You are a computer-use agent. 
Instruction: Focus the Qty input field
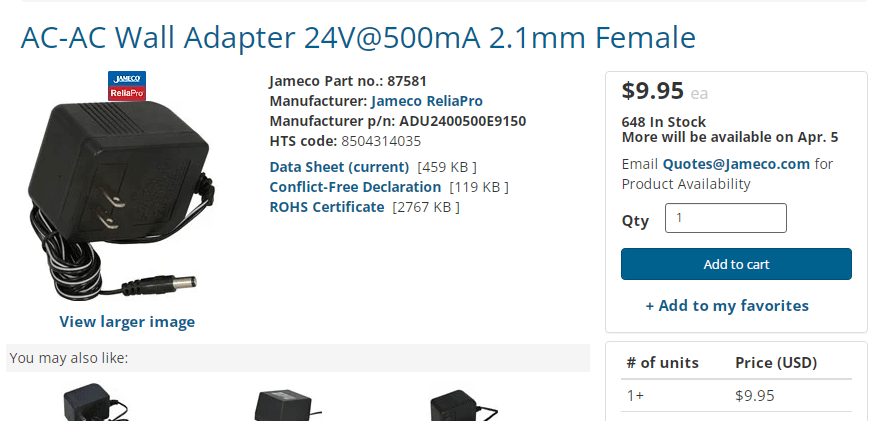tap(725, 218)
